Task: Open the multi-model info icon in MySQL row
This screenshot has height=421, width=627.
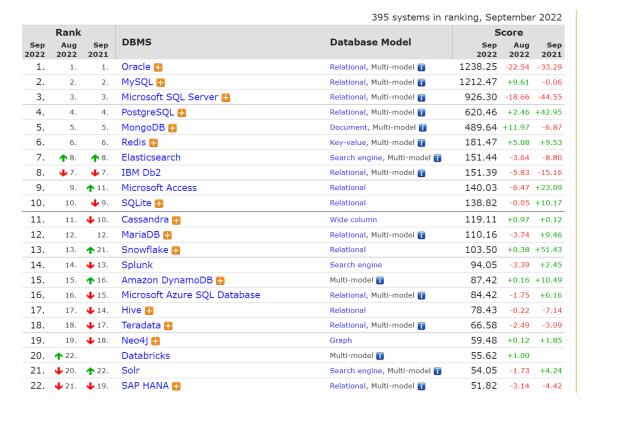Action: [421, 83]
